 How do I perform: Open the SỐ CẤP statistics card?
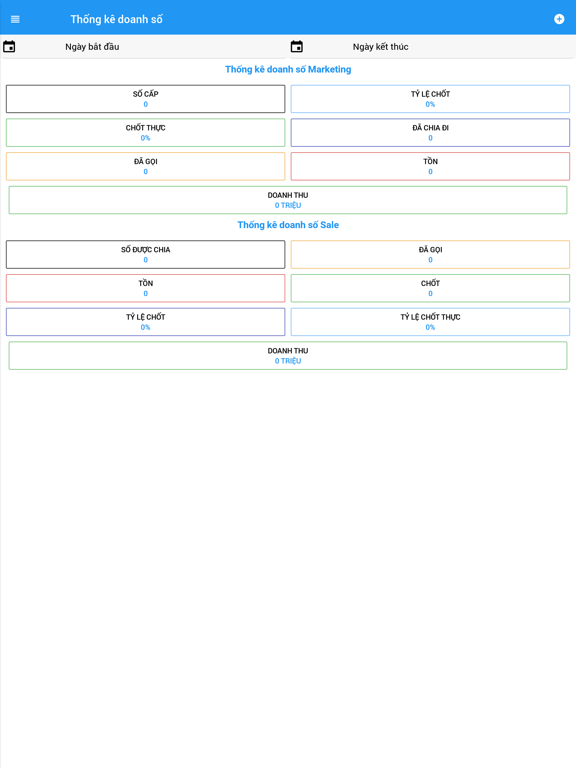pos(145,99)
